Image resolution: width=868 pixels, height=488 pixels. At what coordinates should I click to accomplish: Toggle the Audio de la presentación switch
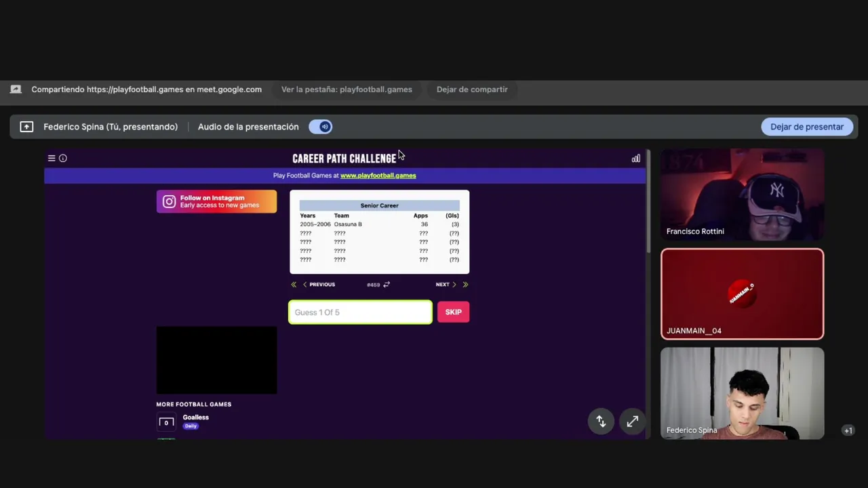320,127
